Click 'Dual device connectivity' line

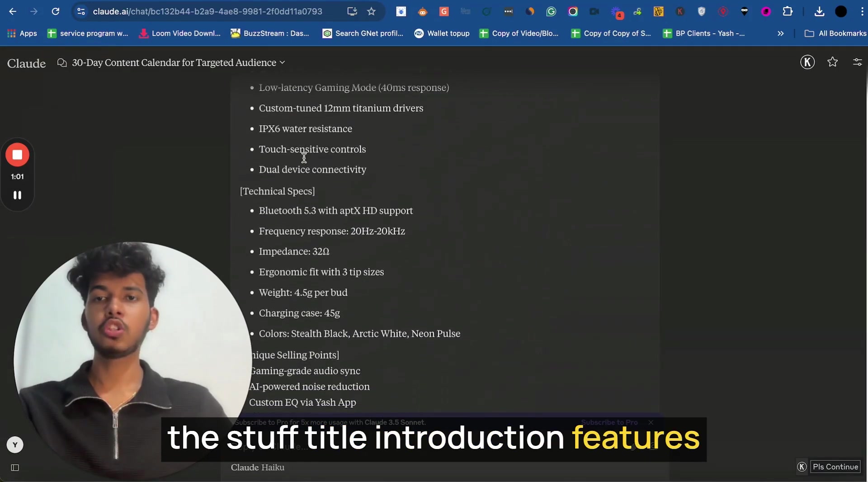coord(312,170)
